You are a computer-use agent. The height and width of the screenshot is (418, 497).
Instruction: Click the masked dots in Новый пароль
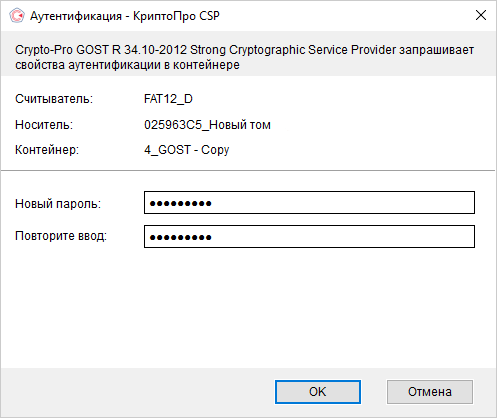181,203
